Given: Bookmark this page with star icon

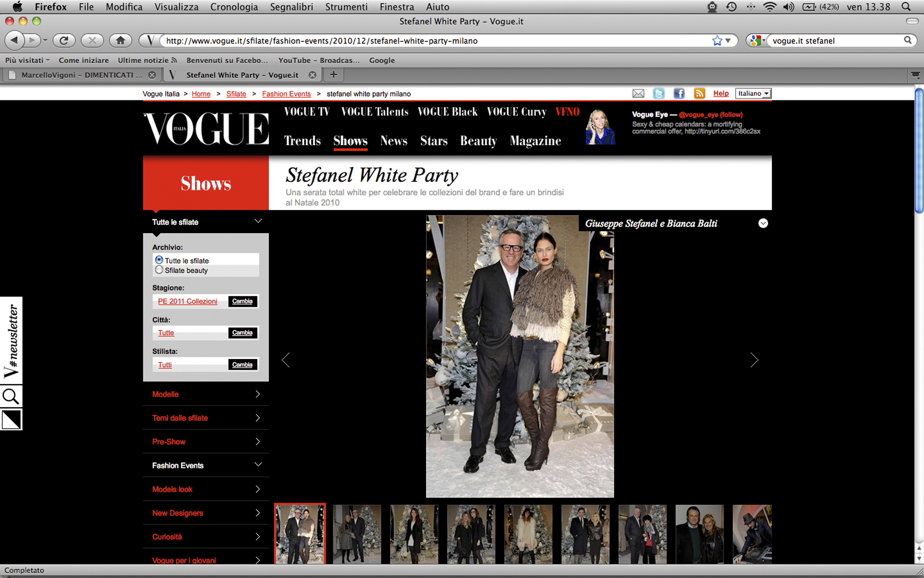Looking at the screenshot, I should point(717,41).
